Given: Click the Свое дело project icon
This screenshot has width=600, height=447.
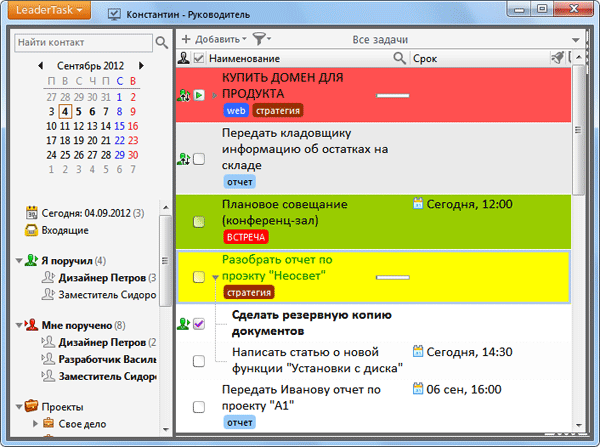Looking at the screenshot, I should pos(48,423).
